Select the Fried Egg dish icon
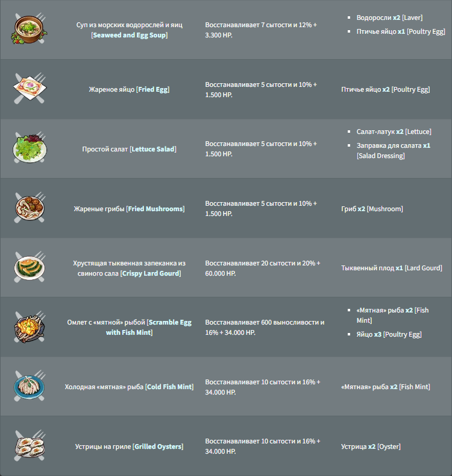This screenshot has height=476, width=452. (x=30, y=88)
